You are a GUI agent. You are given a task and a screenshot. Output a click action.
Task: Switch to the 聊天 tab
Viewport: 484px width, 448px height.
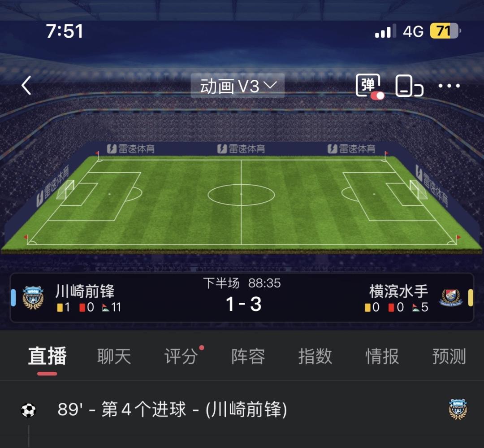tap(114, 356)
